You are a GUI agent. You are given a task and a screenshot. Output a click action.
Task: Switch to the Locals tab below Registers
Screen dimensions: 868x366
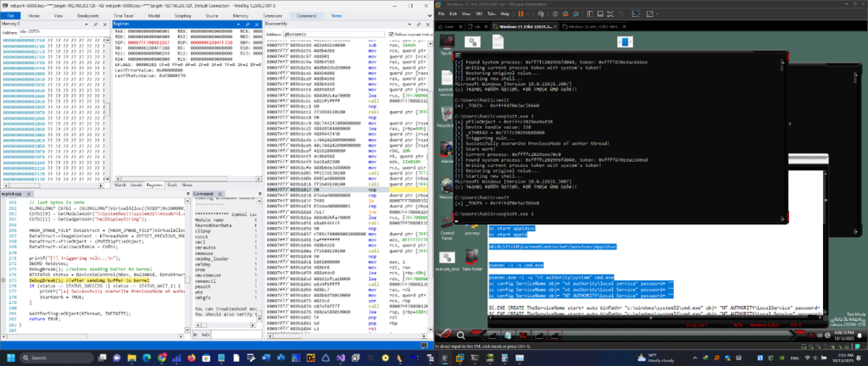click(136, 186)
